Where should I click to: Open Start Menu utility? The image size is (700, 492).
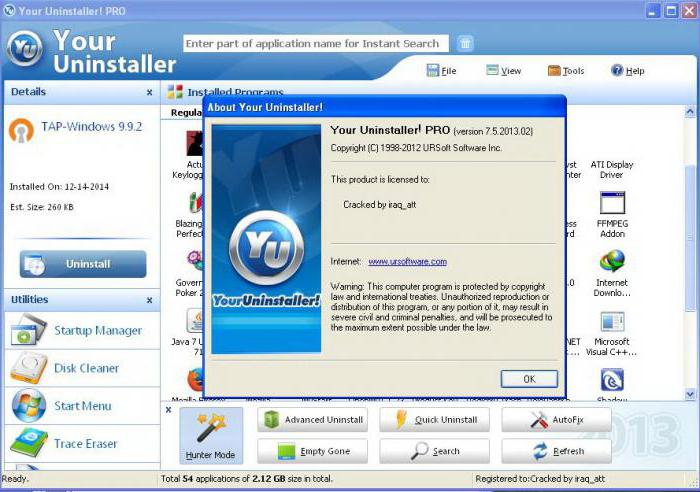pos(82,406)
